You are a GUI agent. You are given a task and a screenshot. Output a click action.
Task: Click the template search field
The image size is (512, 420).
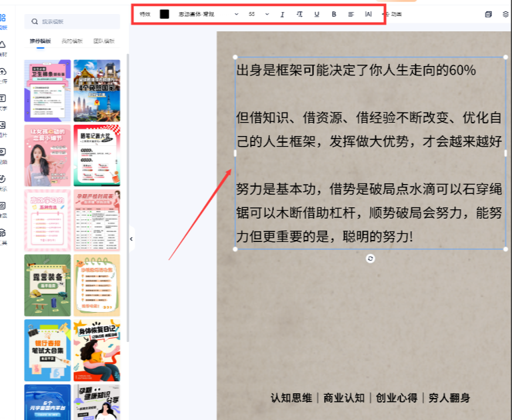(x=72, y=21)
